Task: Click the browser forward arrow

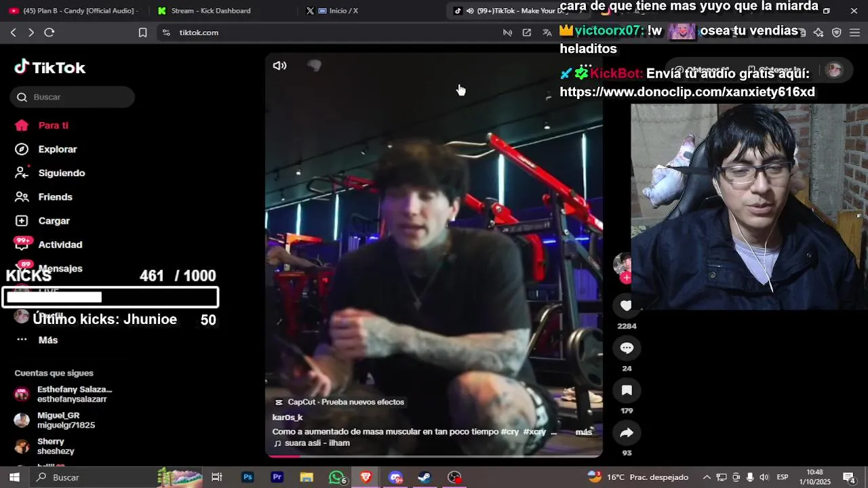Action: [x=31, y=33]
